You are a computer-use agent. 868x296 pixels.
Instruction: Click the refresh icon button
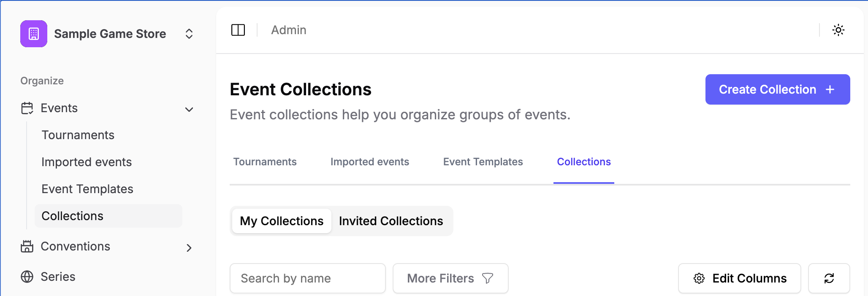coord(829,278)
